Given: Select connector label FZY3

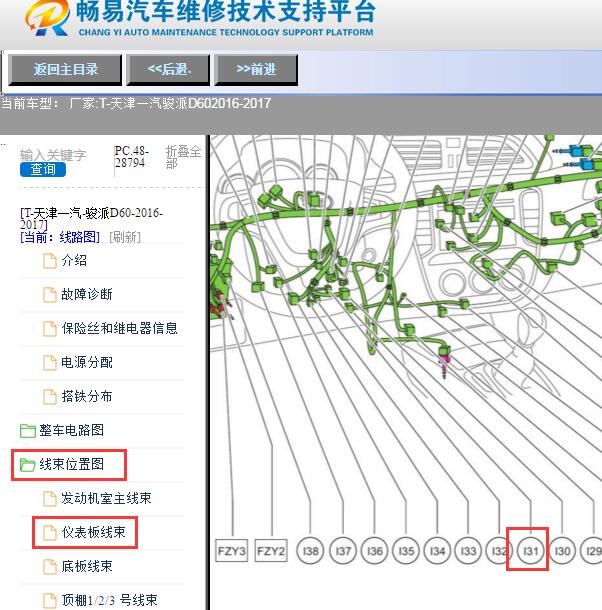Looking at the screenshot, I should point(232,551).
